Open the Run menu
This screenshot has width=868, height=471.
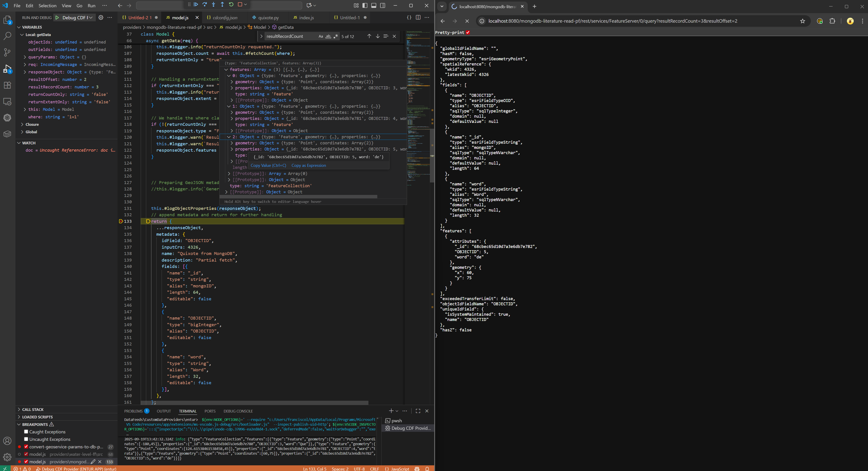tap(91, 5)
